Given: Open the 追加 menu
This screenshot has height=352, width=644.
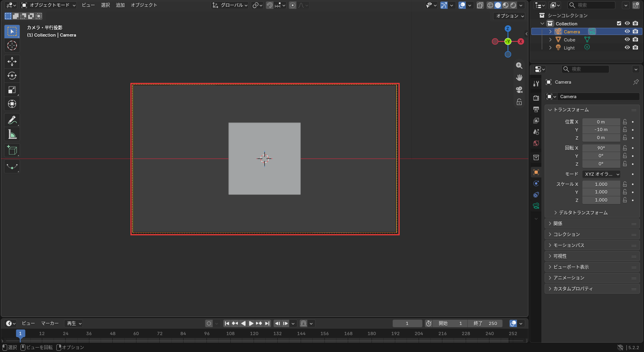Looking at the screenshot, I should coord(120,5).
